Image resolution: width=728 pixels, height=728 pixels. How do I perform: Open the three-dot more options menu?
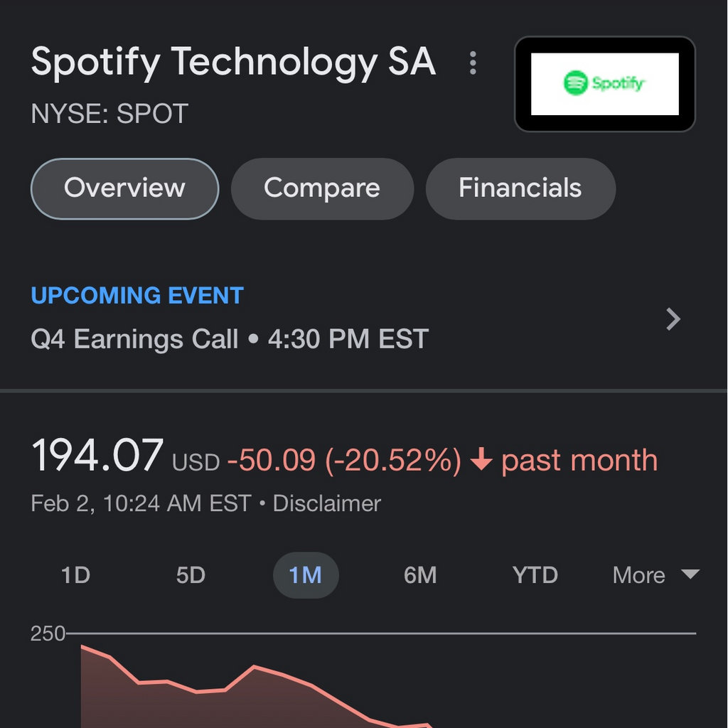pos(473,63)
